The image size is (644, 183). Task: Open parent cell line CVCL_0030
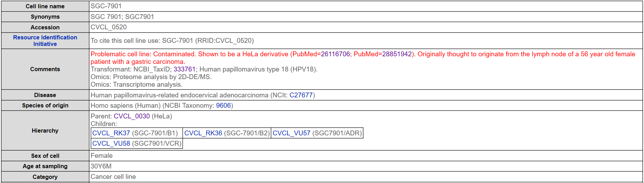coord(131,116)
